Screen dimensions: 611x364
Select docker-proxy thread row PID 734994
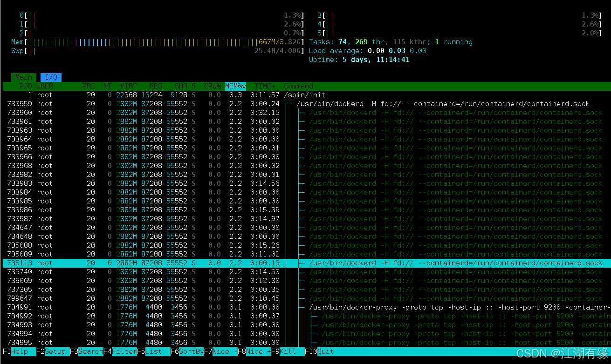pos(306,334)
